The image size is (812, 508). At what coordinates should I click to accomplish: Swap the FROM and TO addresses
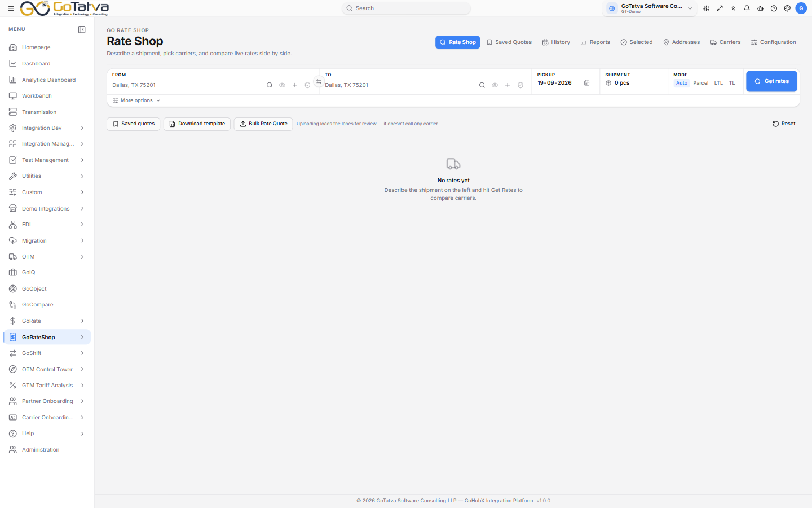pos(319,81)
